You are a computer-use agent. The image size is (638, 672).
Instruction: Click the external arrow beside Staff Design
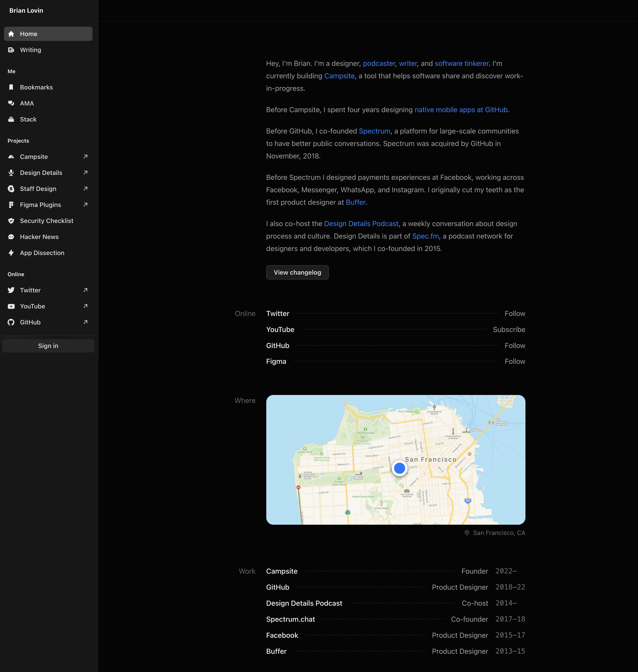click(x=85, y=188)
